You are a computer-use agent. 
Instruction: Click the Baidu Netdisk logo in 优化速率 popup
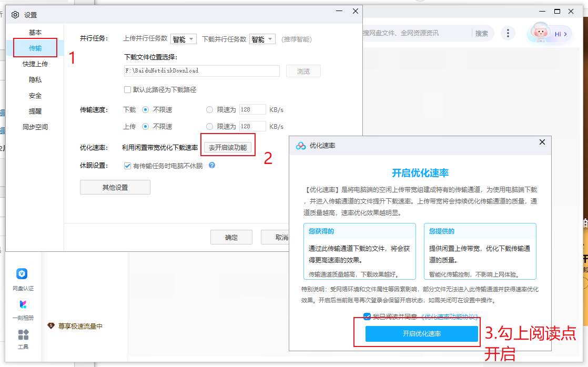click(301, 146)
